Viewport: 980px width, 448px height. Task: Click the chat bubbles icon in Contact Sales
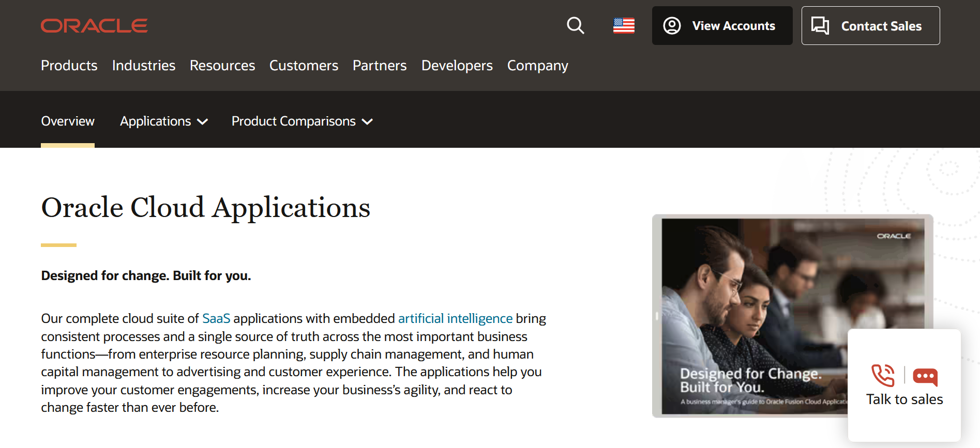click(x=820, y=26)
